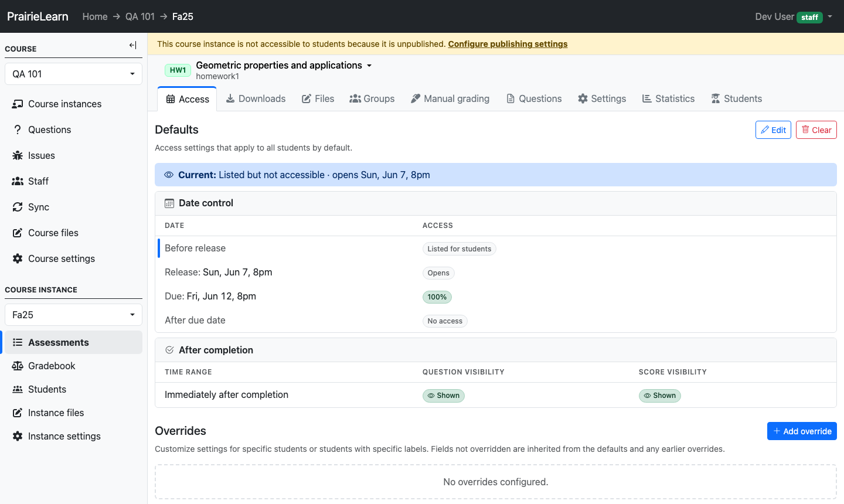This screenshot has height=504, width=844.
Task: Click the calendar icon next to Date control
Action: (169, 203)
